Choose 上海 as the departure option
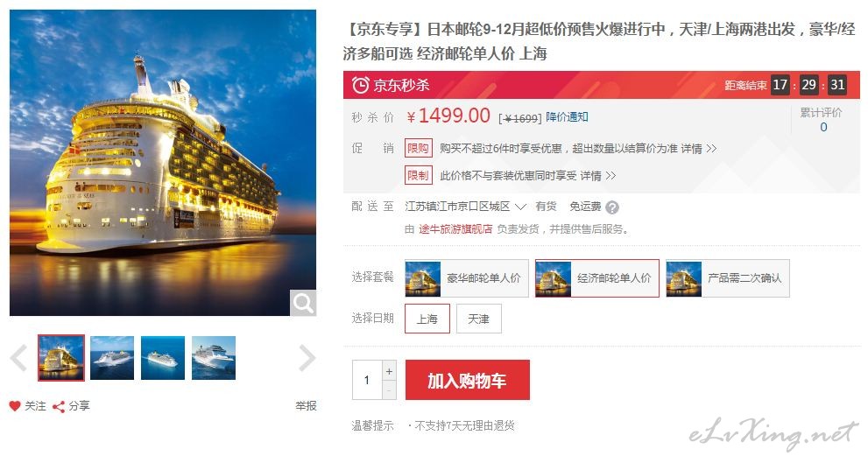868x463 pixels. [427, 319]
